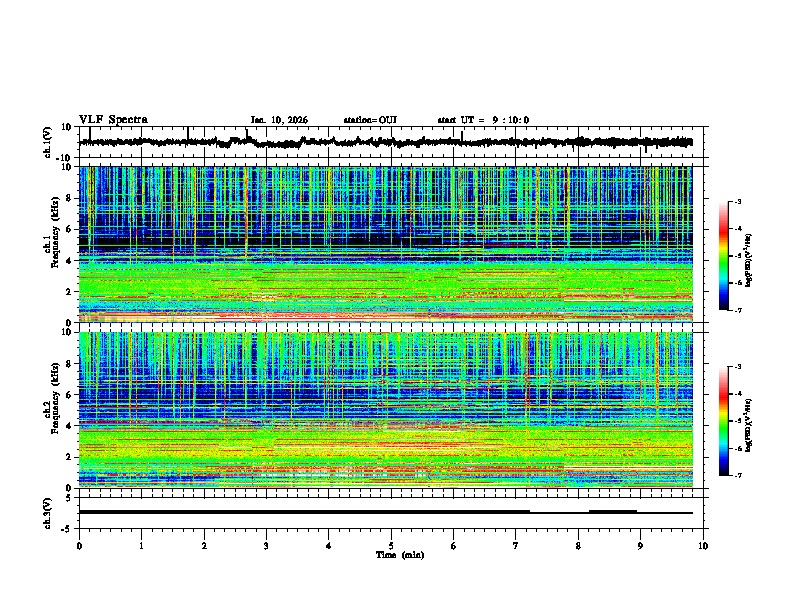Click time axis tick label '7'
Screen dimensions: 792x612
(516, 546)
